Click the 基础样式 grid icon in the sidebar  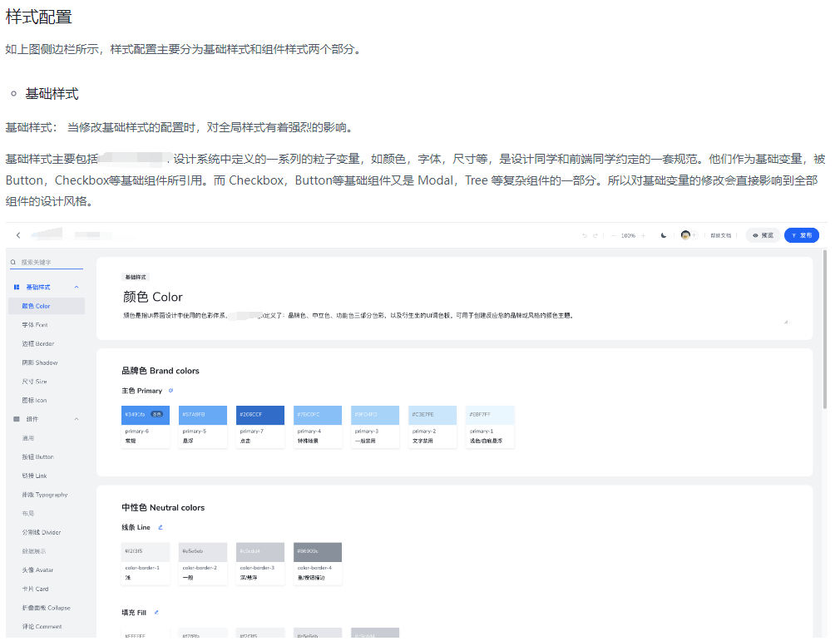(x=17, y=287)
